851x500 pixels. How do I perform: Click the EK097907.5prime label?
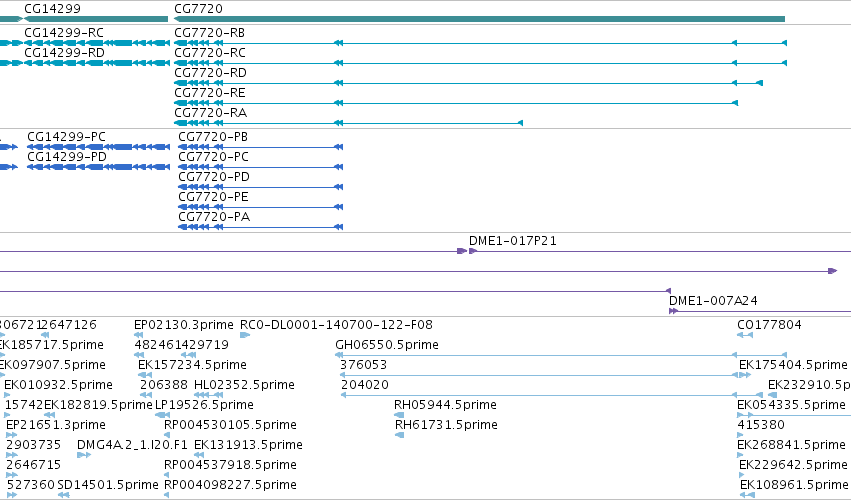53,365
